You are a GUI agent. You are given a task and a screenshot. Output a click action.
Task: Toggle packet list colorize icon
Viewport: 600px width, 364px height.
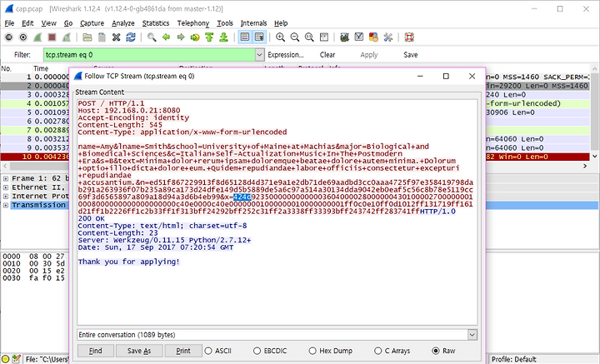(245, 37)
